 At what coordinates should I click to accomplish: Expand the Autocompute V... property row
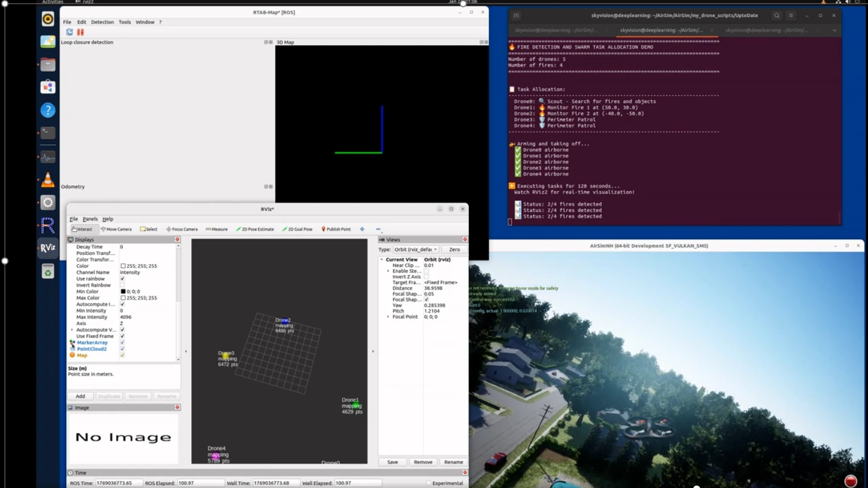coord(72,330)
